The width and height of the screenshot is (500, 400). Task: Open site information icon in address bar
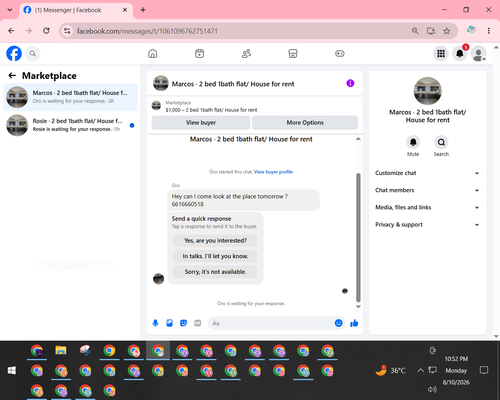pos(67,31)
